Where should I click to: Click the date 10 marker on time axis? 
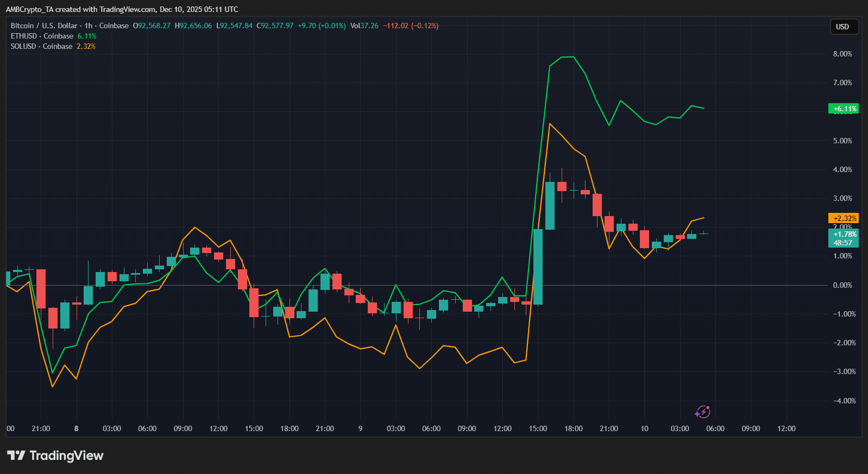tap(644, 428)
